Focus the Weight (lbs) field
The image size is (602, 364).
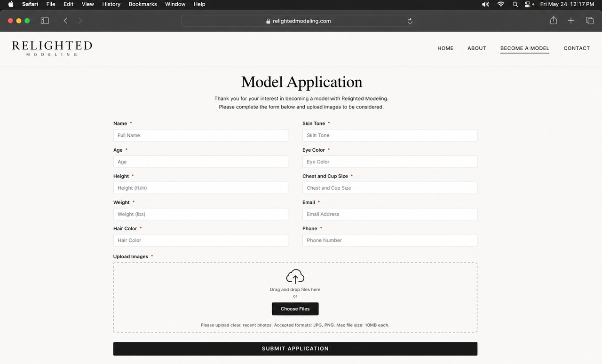201,214
